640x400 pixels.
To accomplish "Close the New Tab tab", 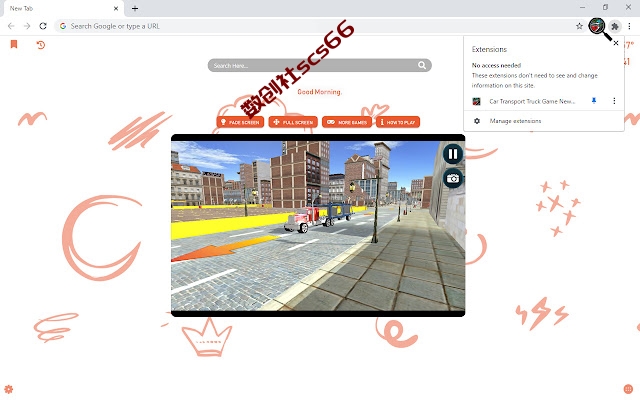I will coord(116,9).
